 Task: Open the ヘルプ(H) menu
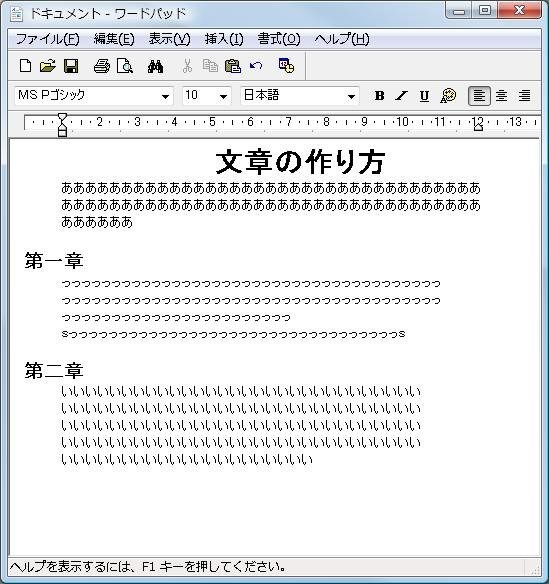pos(342,39)
